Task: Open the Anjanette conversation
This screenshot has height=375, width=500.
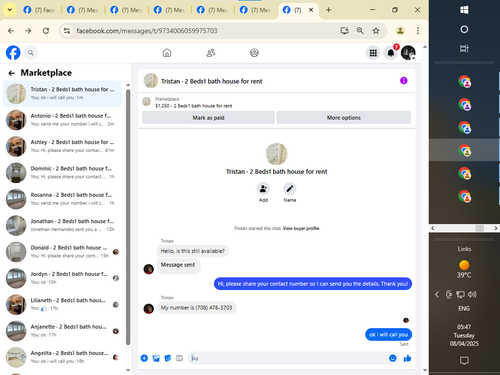Action: (63, 331)
